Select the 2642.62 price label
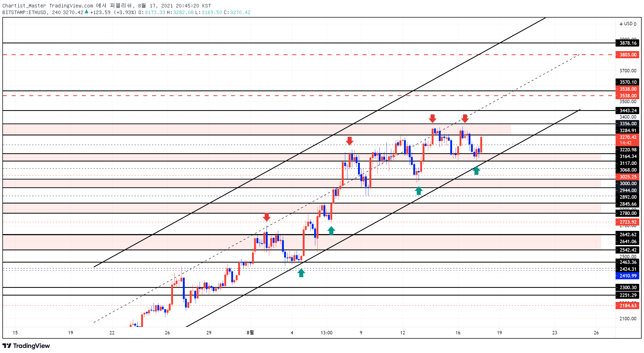The height and width of the screenshot is (353, 644). pyautogui.click(x=628, y=235)
